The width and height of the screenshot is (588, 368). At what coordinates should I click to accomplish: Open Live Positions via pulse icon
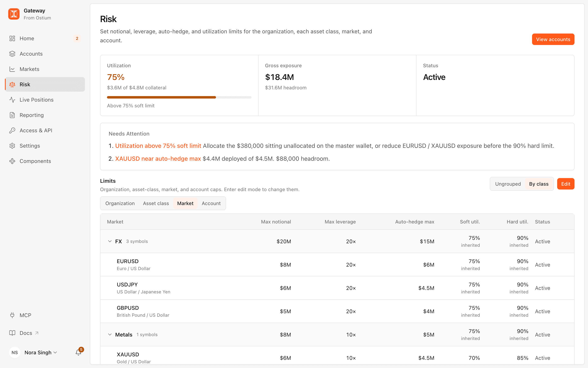12,100
